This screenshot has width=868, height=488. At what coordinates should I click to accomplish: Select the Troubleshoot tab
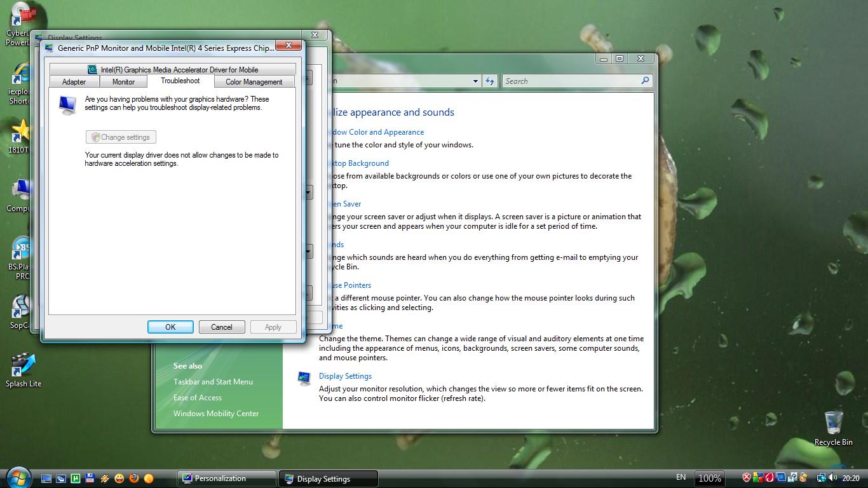coord(180,81)
